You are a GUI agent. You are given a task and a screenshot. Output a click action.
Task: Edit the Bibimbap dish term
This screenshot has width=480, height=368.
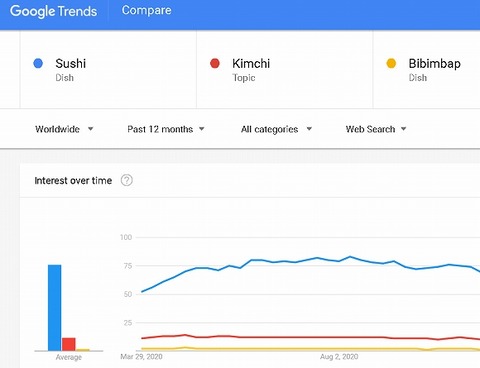pyautogui.click(x=435, y=63)
